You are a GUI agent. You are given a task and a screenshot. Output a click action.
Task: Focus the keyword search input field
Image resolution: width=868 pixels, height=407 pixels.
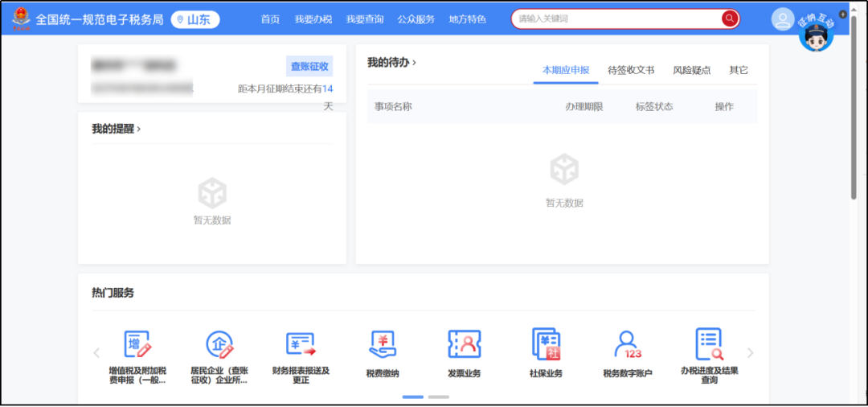click(x=616, y=18)
